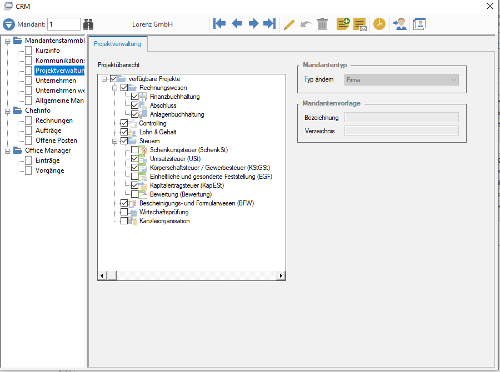Click the yellow note with envelope icon
This screenshot has height=372, width=500.
(360, 24)
